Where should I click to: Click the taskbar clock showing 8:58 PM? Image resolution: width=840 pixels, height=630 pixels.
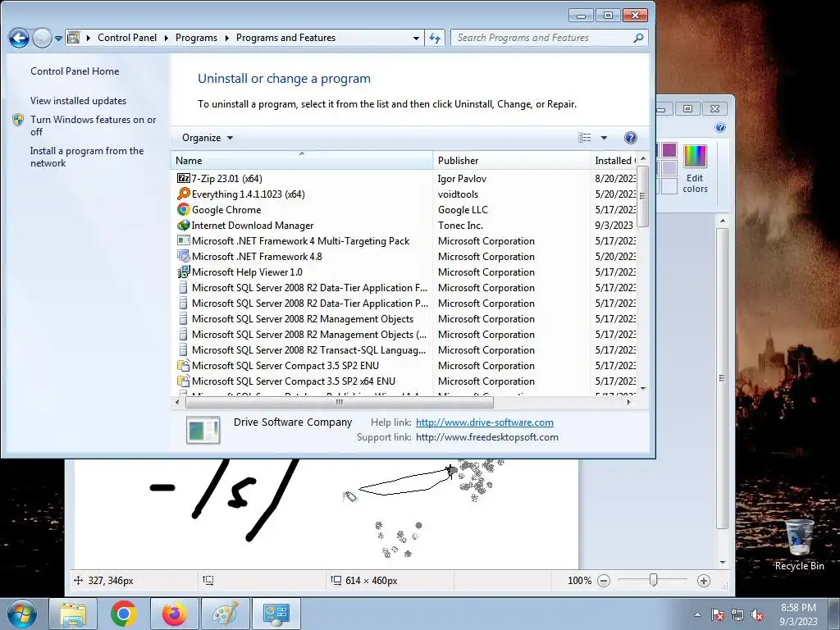798,614
